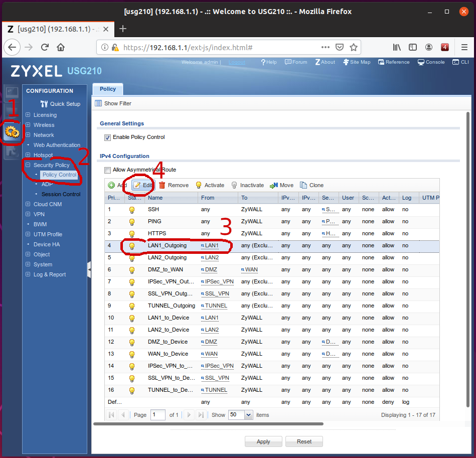Select the Policy tab

coord(108,89)
